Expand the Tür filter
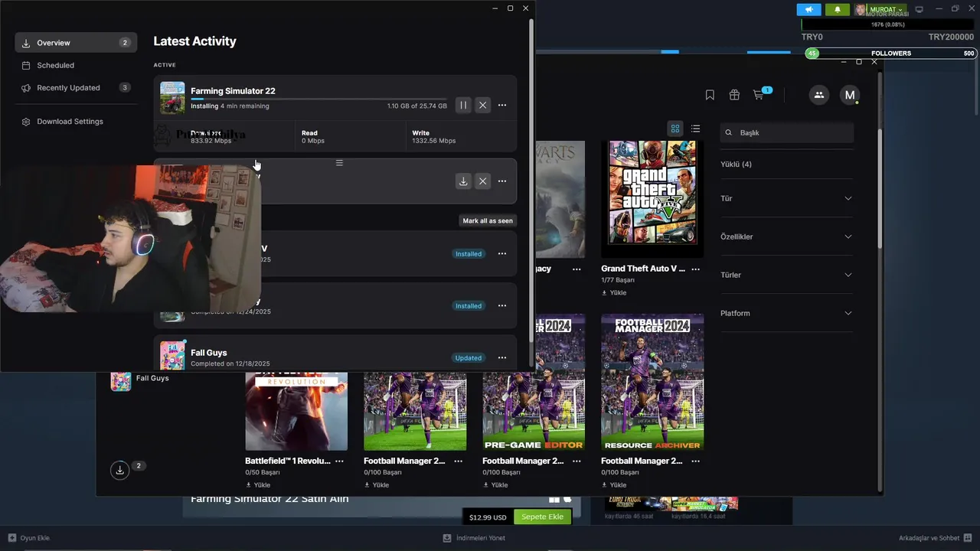This screenshot has width=980, height=551. pos(786,198)
